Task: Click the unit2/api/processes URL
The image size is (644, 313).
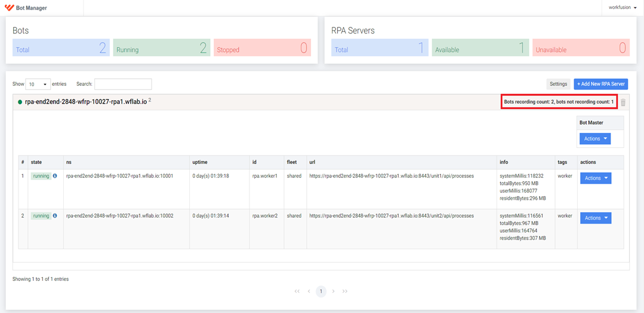Action: click(x=392, y=215)
